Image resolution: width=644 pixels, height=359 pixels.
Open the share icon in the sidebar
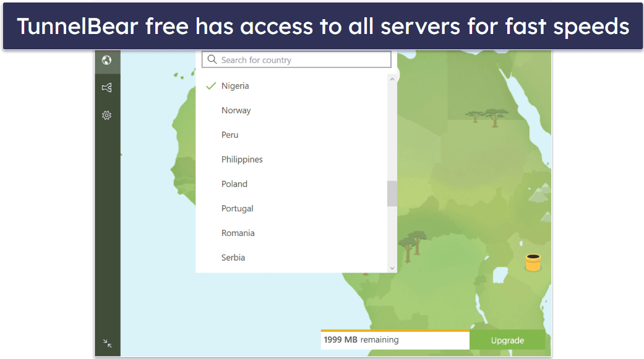tap(107, 87)
